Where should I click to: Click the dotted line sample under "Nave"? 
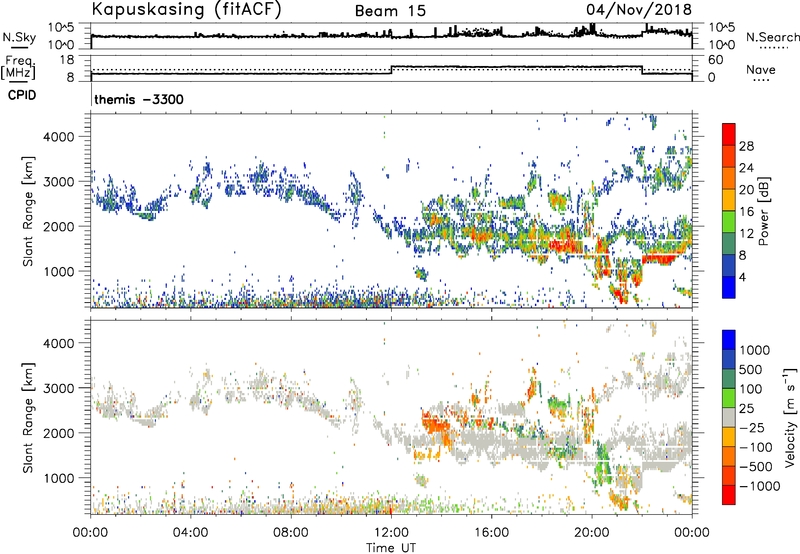761,81
